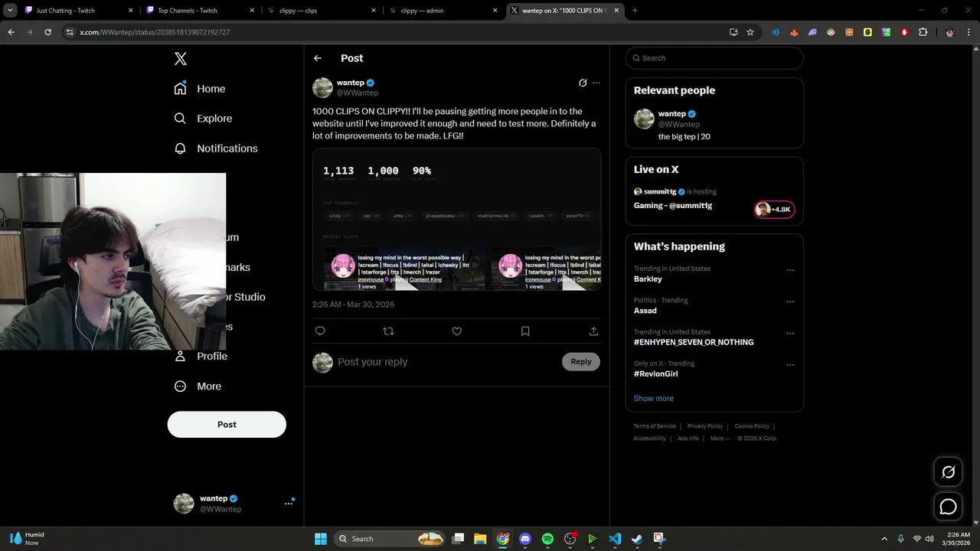Open the account switcher dots beside wantep

289,503
